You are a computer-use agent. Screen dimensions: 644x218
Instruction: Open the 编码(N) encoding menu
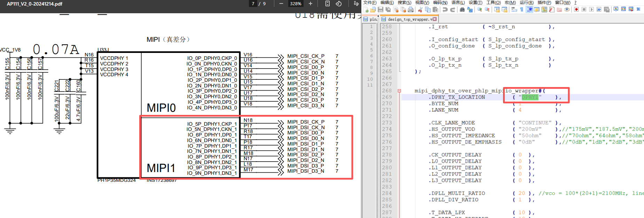pos(440,3)
